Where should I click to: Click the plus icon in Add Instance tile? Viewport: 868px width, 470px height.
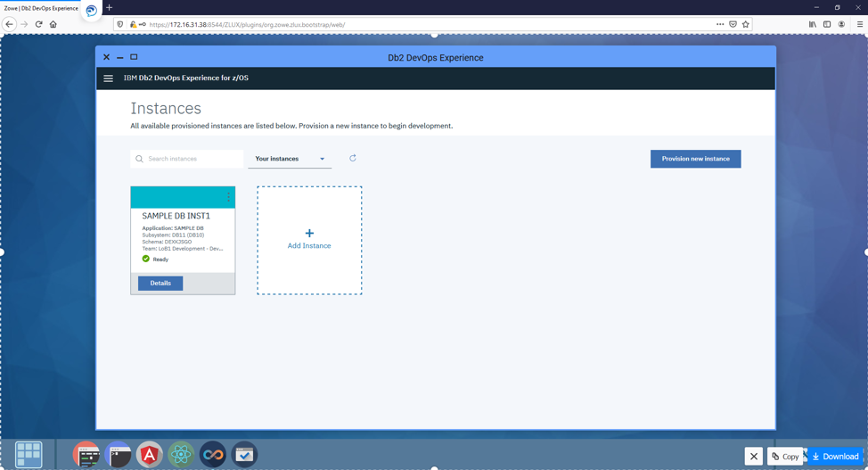tap(309, 234)
